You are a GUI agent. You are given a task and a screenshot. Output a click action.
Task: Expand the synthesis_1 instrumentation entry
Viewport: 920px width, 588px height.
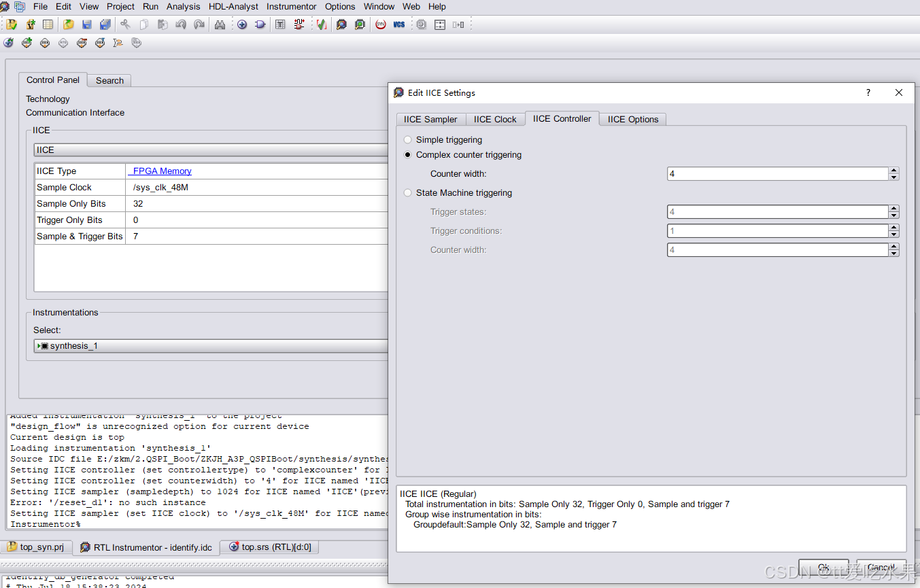tap(39, 345)
